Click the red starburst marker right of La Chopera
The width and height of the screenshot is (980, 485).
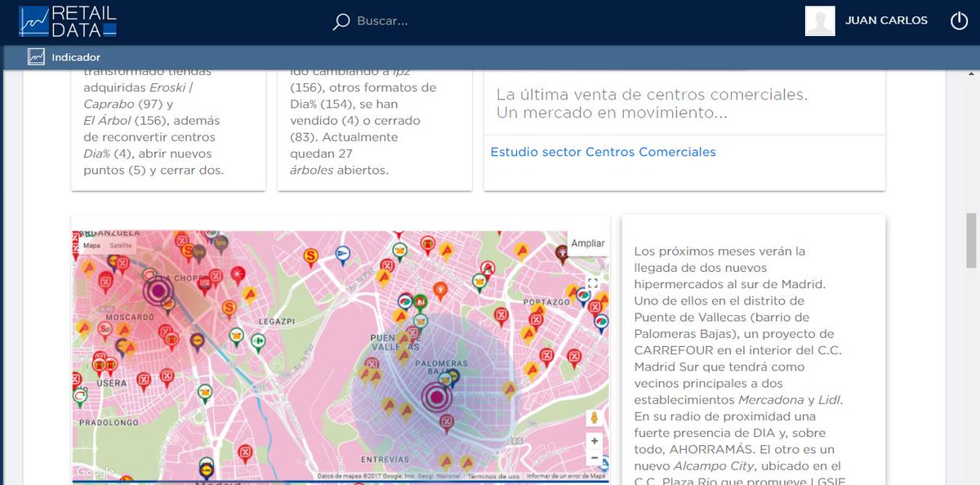pyautogui.click(x=237, y=274)
